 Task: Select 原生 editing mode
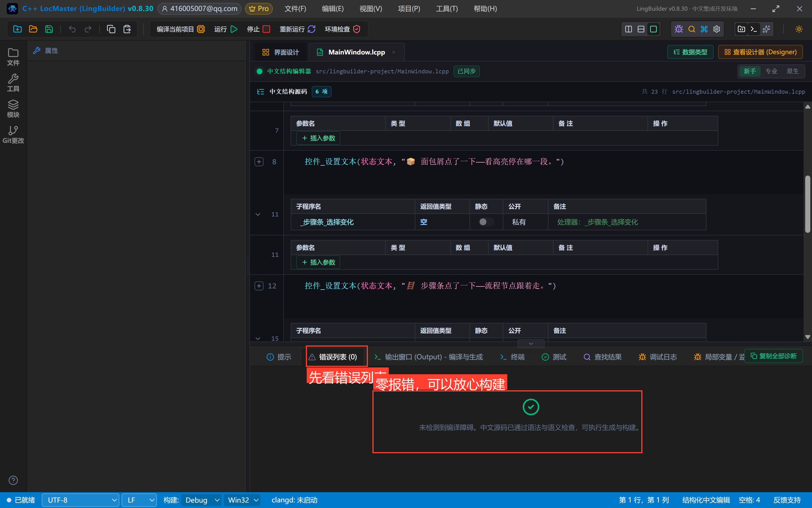point(793,71)
